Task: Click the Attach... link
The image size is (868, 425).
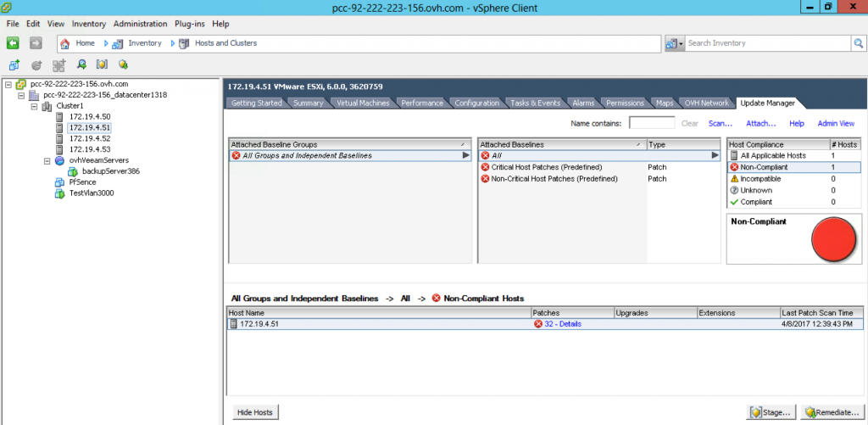Action: coord(760,124)
